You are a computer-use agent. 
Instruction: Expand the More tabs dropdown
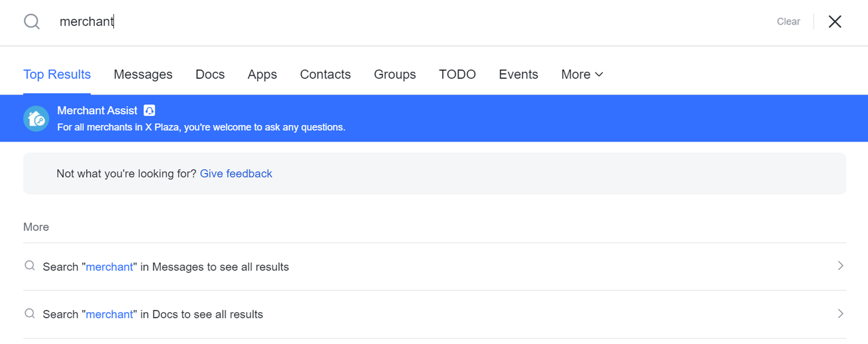coord(582,74)
